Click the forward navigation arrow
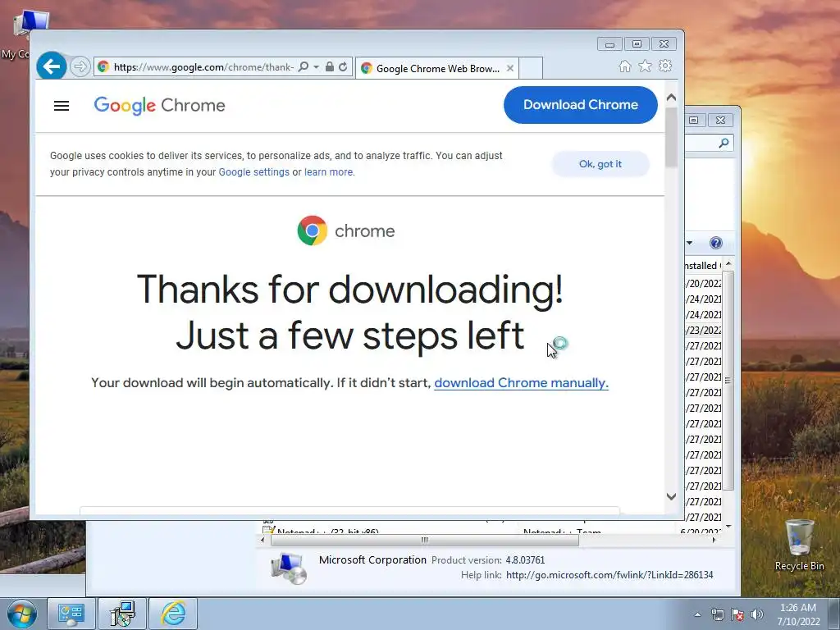The width and height of the screenshot is (840, 630). click(x=80, y=67)
